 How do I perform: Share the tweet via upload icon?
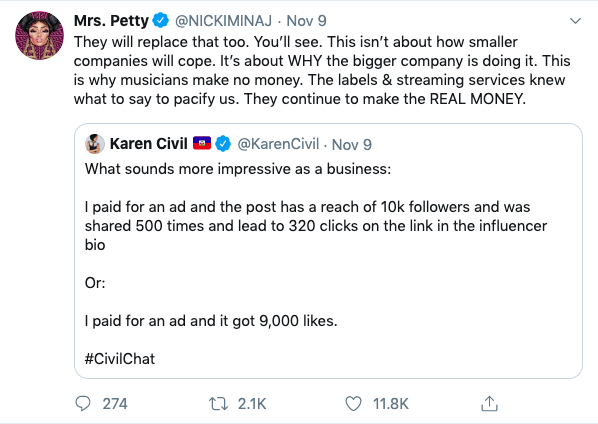(489, 403)
